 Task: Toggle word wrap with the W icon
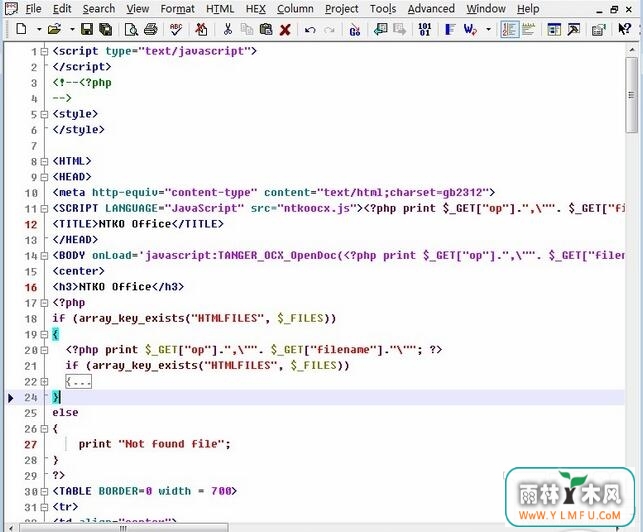click(470, 29)
